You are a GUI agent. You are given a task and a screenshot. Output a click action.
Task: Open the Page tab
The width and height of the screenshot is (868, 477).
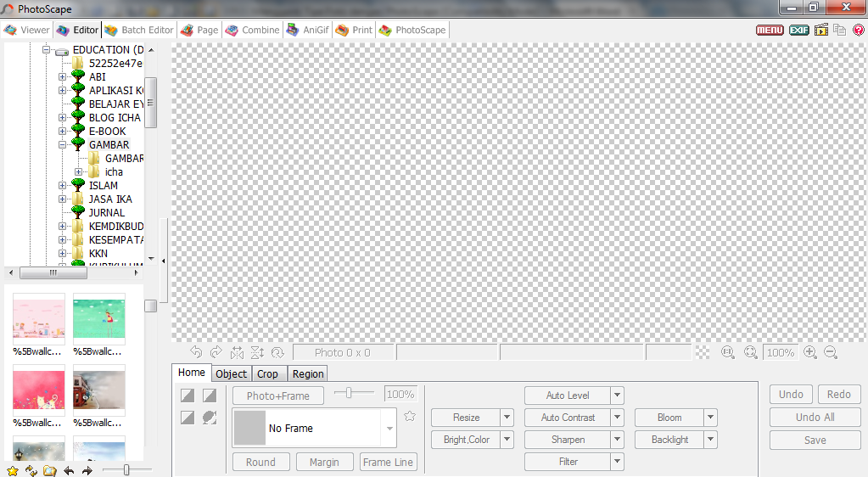point(200,30)
